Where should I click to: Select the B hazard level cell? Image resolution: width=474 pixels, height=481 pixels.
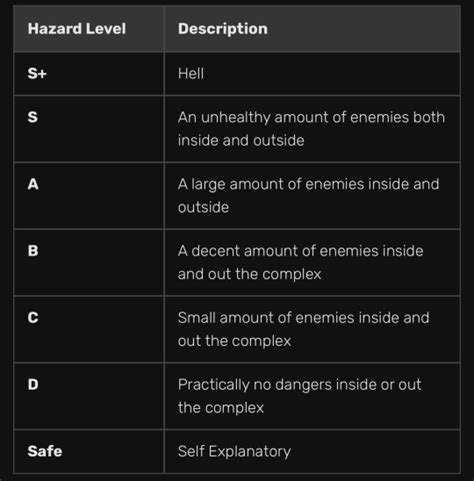point(89,262)
